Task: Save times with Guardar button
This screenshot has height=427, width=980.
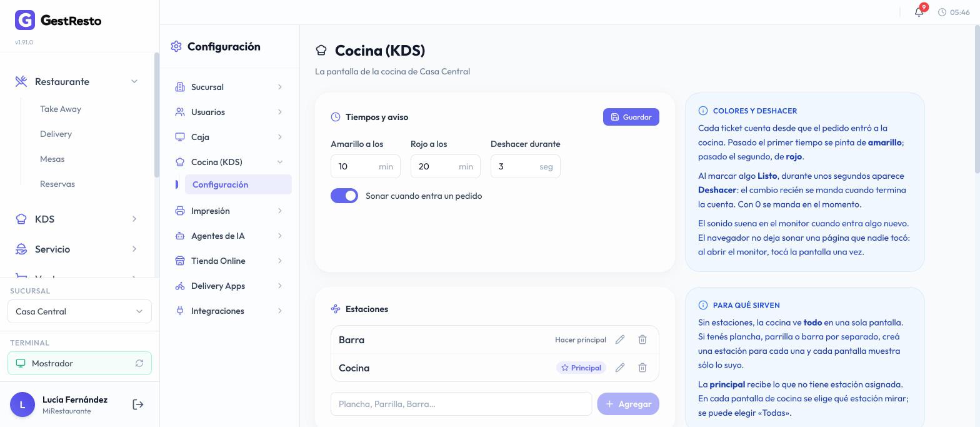Action: [631, 117]
